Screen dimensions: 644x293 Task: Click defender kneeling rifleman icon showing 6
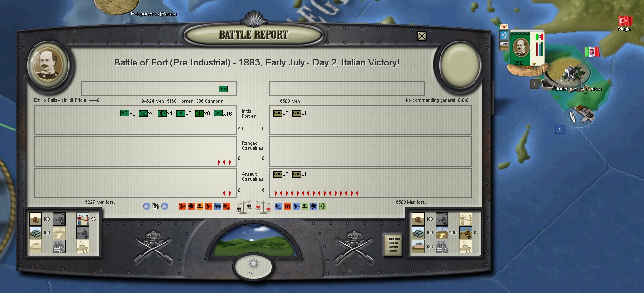click(x=465, y=232)
